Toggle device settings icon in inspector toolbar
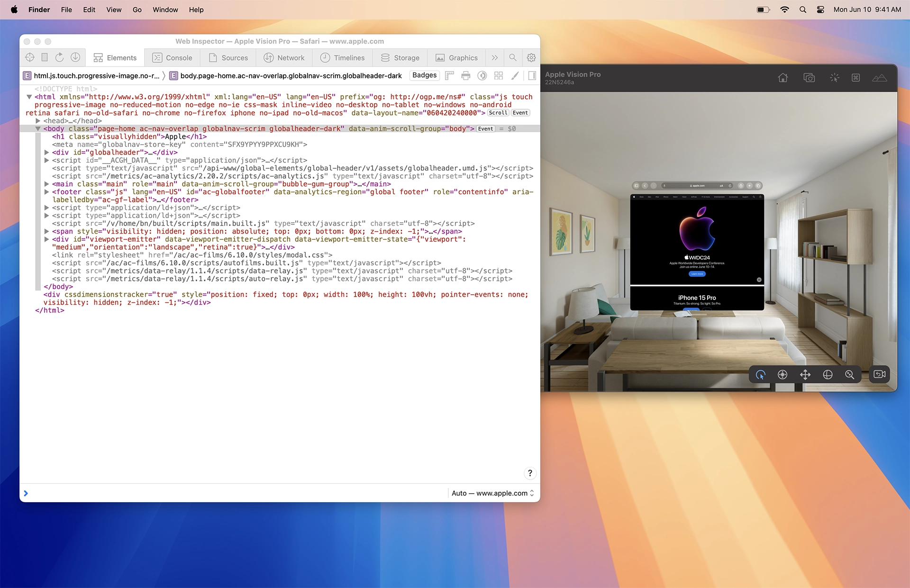The image size is (910, 588). (x=45, y=57)
